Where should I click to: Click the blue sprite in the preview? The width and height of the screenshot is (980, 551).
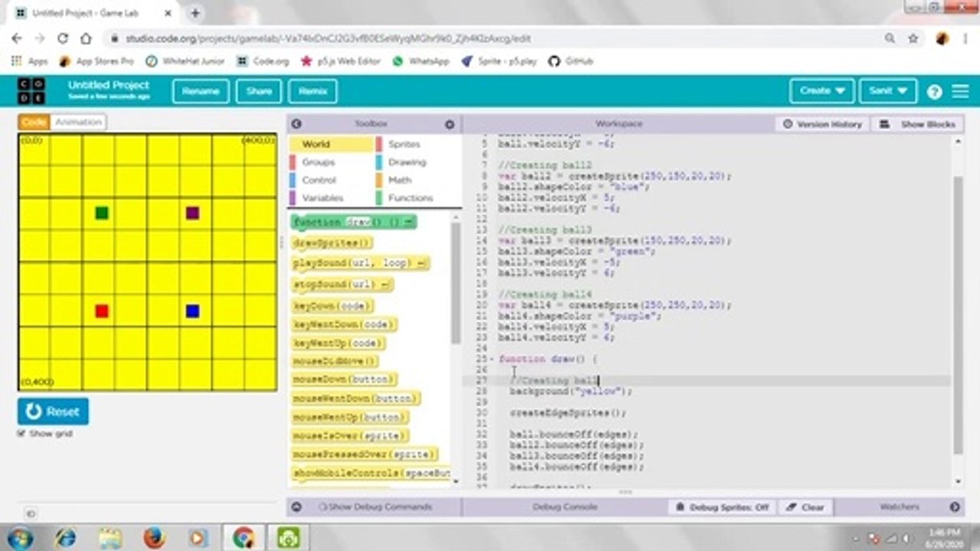(x=192, y=311)
